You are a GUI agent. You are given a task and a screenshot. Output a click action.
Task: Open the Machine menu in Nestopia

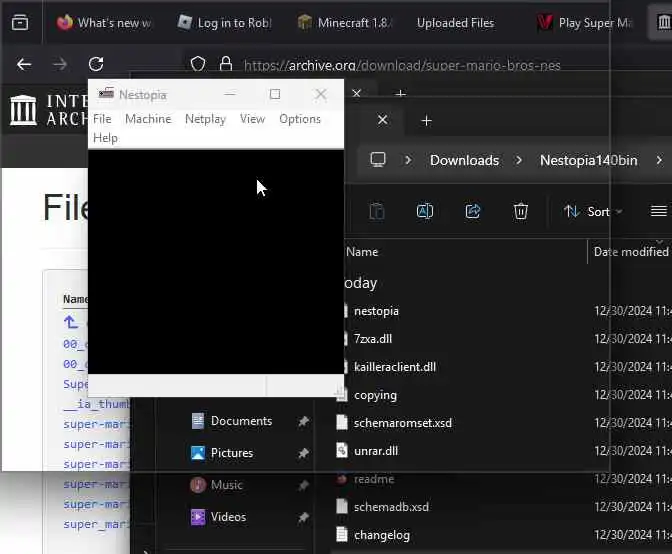(148, 119)
